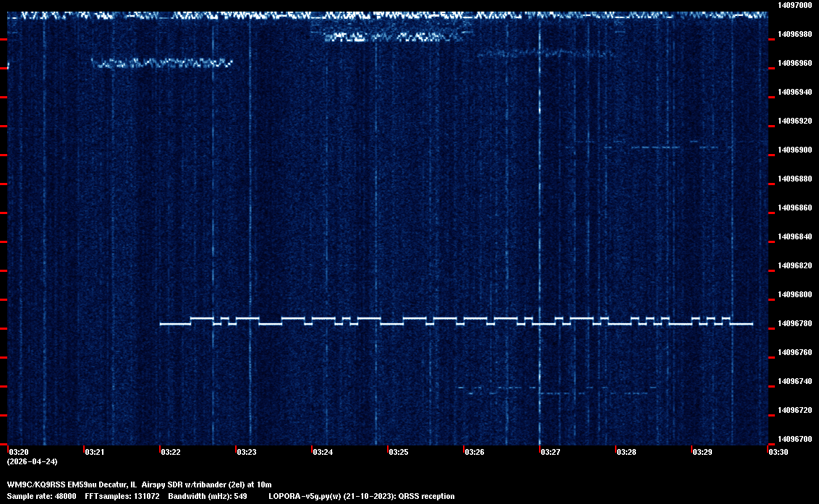
Task: Click the date label (2026-04-24)
Action: coord(32,461)
